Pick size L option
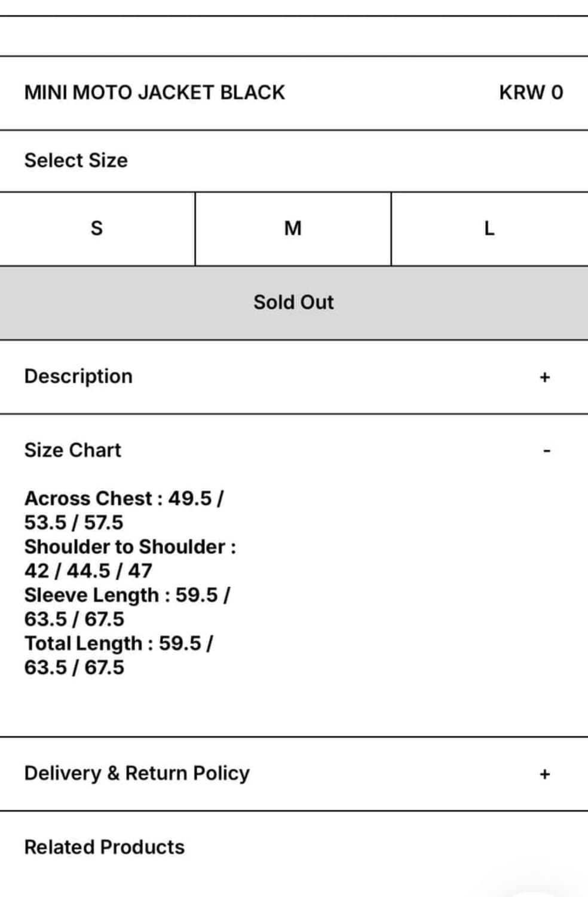This screenshot has height=897, width=588. (x=489, y=228)
